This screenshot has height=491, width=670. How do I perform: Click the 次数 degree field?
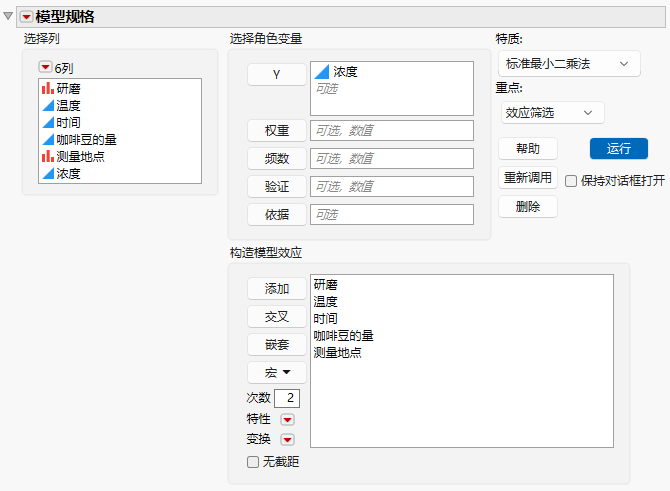[287, 398]
